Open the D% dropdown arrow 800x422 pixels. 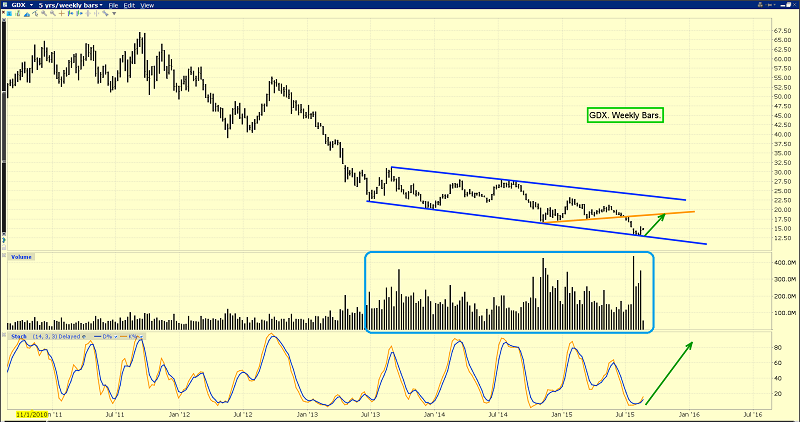115,337
